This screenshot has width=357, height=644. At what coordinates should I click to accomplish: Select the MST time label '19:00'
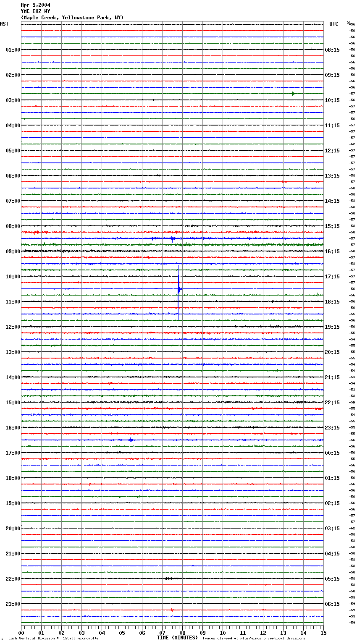click(x=13, y=503)
